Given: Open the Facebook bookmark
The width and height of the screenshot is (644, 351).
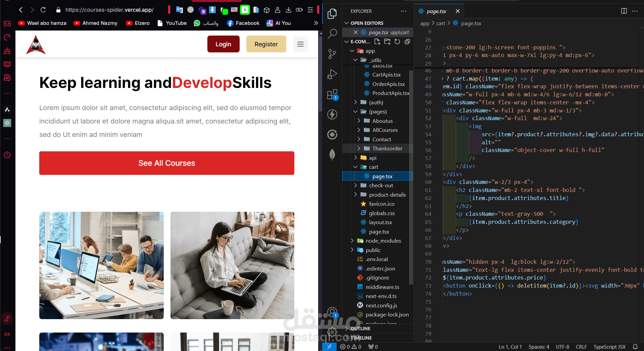Looking at the screenshot, I should (243, 23).
